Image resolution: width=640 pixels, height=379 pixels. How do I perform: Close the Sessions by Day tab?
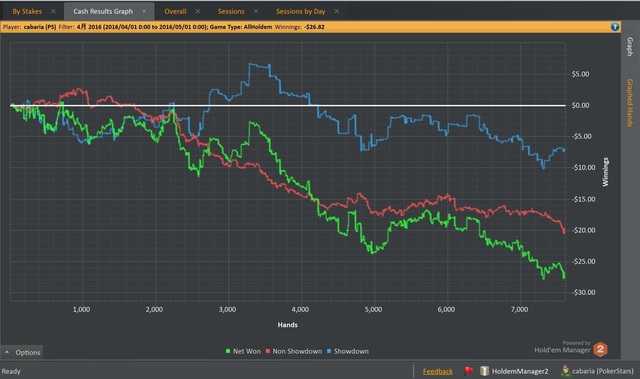pyautogui.click(x=337, y=11)
